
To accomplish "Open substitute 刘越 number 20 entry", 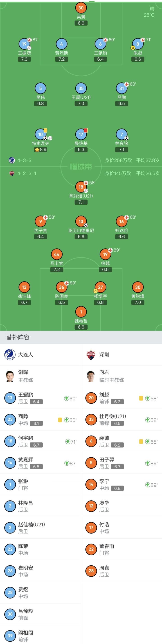I will 121,398.
